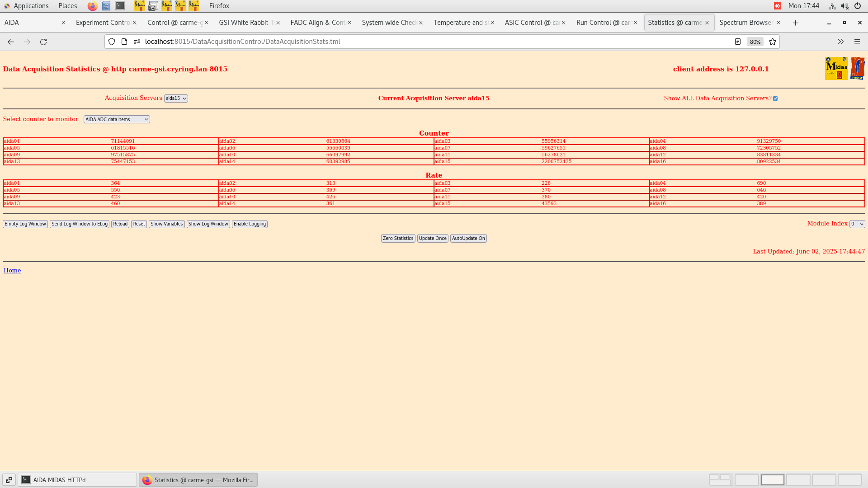
Task: Open the screenshot tool icon in the panel
Action: tap(153, 6)
